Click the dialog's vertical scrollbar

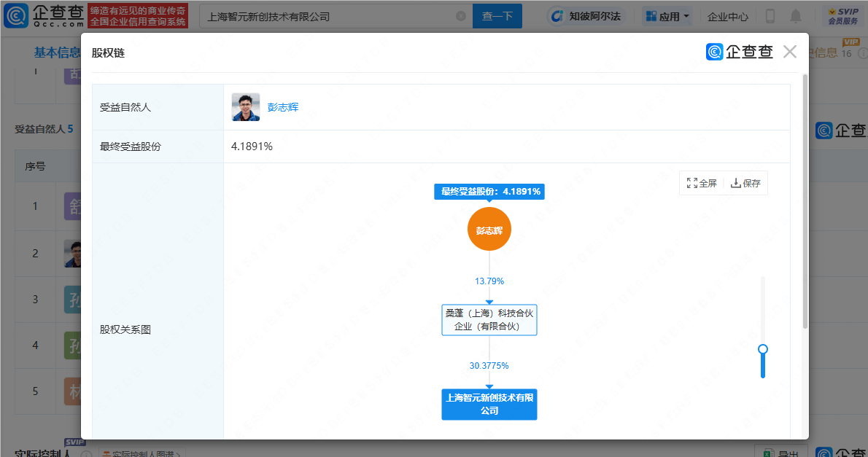click(805, 202)
